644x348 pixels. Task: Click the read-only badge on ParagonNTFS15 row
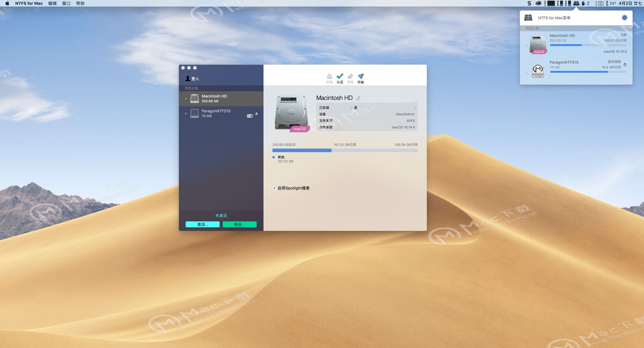click(250, 116)
